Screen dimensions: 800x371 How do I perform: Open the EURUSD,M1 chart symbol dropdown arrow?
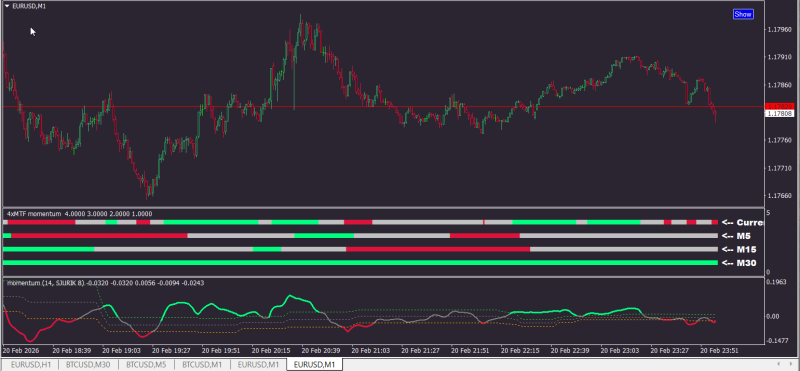(x=7, y=6)
